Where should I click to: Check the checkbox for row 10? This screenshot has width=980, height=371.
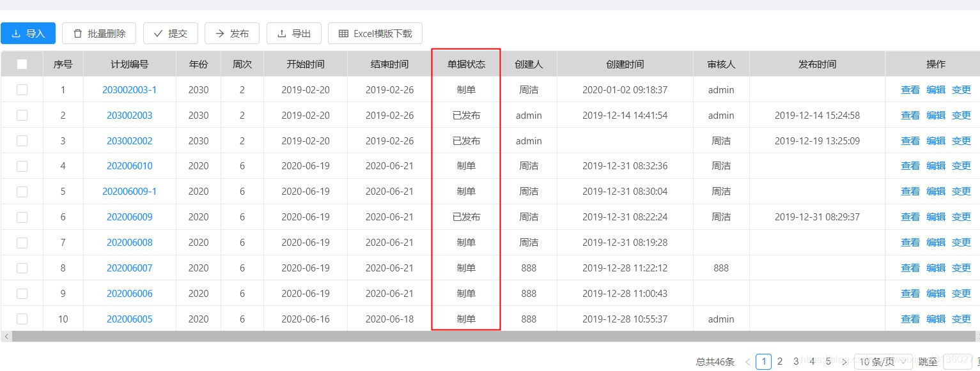pos(22,319)
